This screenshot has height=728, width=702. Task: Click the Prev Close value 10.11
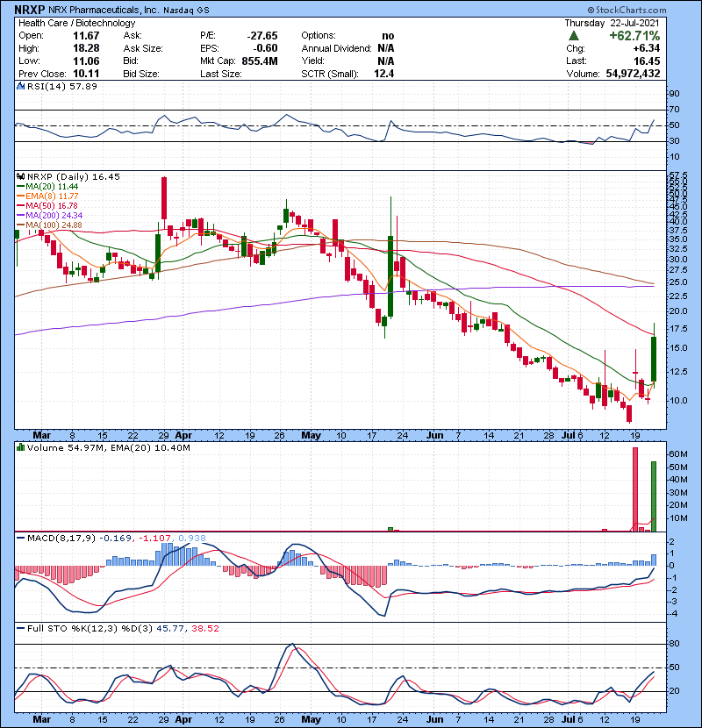coord(86,74)
